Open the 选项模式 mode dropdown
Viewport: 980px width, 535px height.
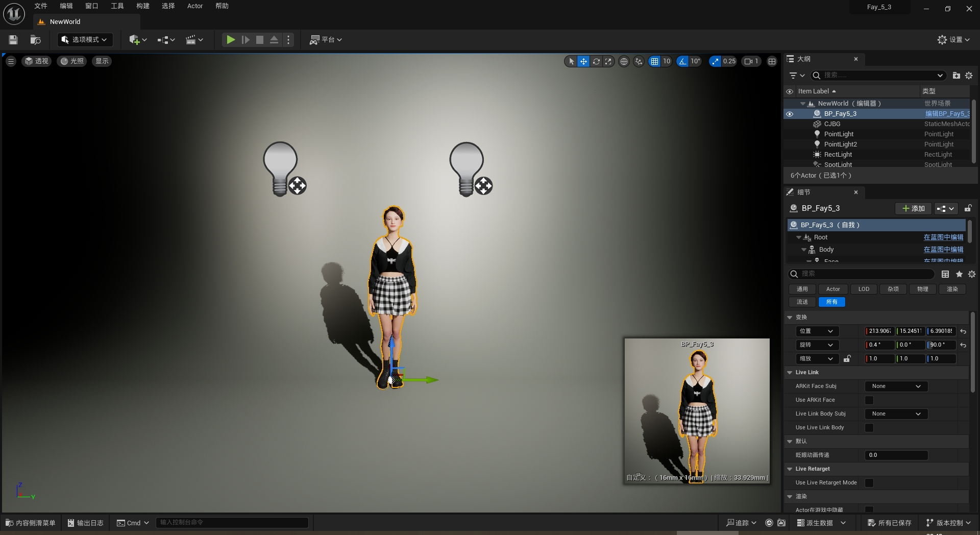(85, 40)
